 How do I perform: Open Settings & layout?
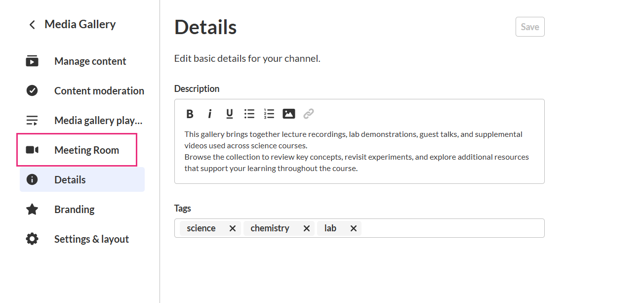pos(91,239)
